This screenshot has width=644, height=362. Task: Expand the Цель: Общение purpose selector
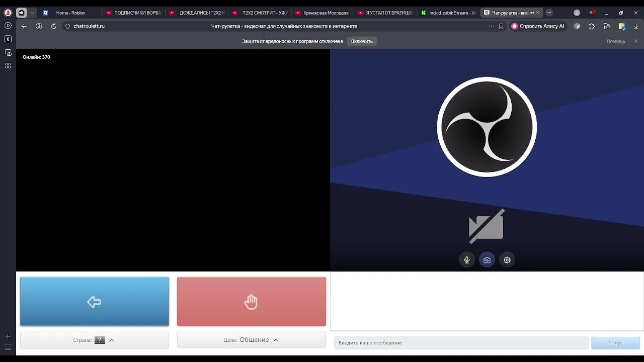point(252,340)
